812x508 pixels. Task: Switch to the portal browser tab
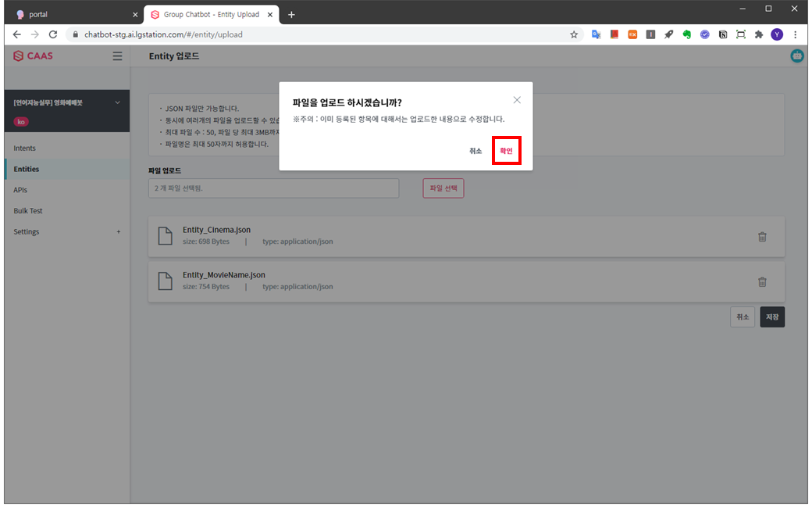click(x=74, y=14)
